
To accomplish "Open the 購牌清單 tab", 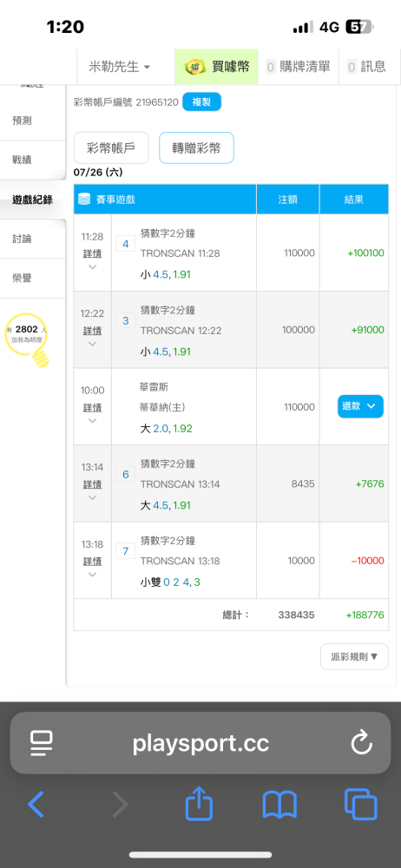I will 299,67.
